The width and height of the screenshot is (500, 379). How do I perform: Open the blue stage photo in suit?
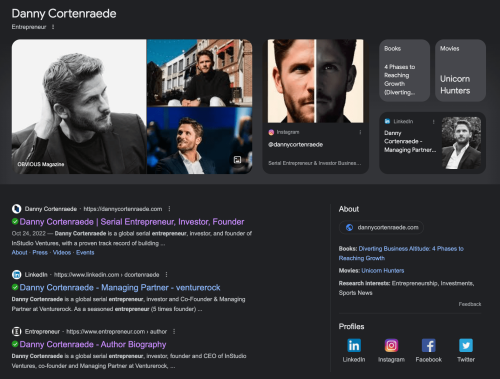[x=200, y=141]
